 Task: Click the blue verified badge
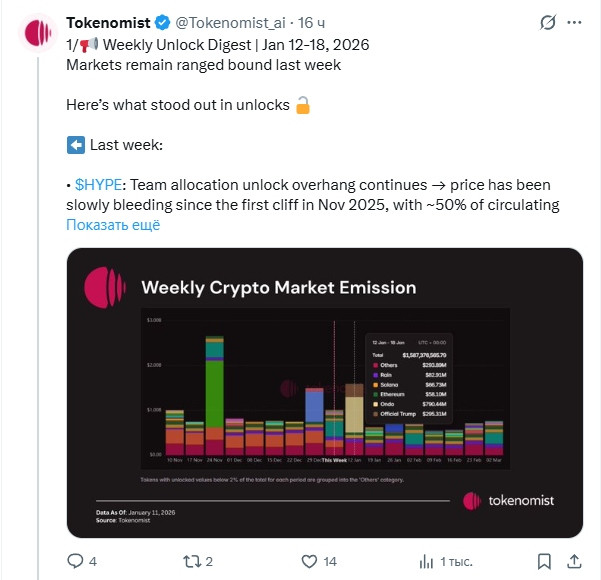160,22
